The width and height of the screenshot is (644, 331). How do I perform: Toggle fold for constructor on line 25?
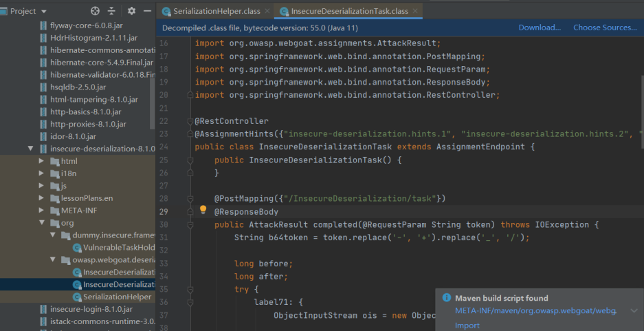point(190,160)
